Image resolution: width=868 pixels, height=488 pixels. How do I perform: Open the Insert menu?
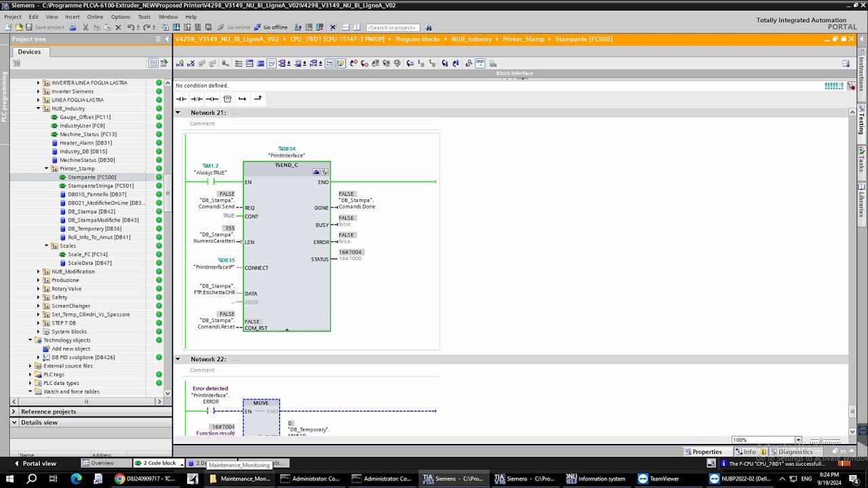point(73,17)
